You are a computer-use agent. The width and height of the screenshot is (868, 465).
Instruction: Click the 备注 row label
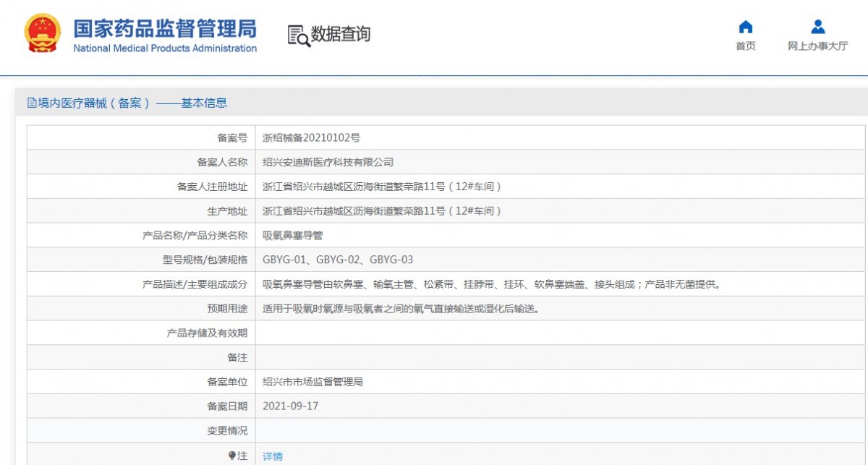coord(237,357)
